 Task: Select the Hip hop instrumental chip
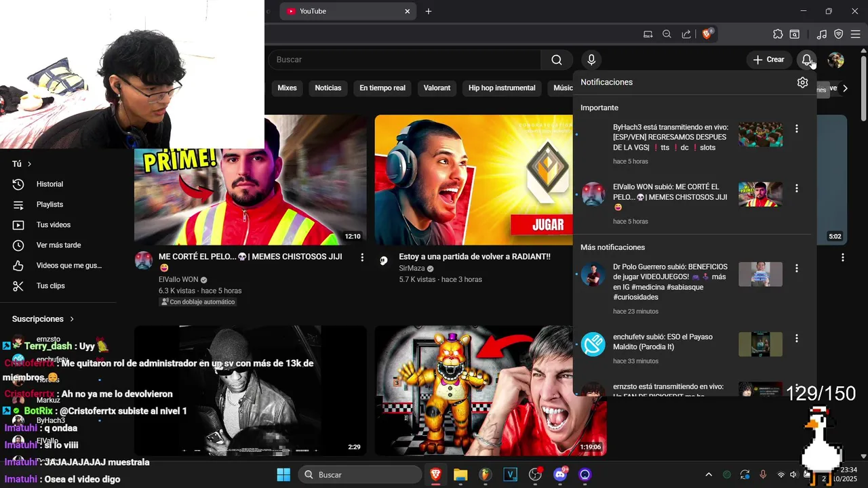click(502, 88)
